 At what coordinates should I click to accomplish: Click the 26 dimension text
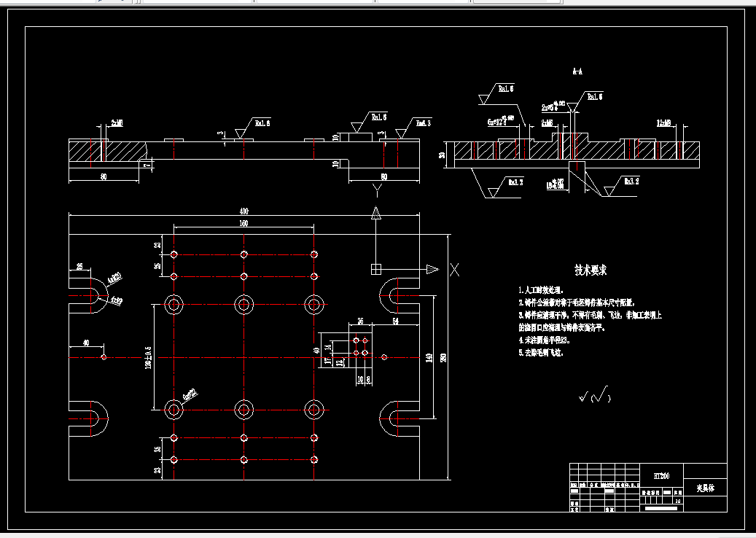tap(360, 321)
